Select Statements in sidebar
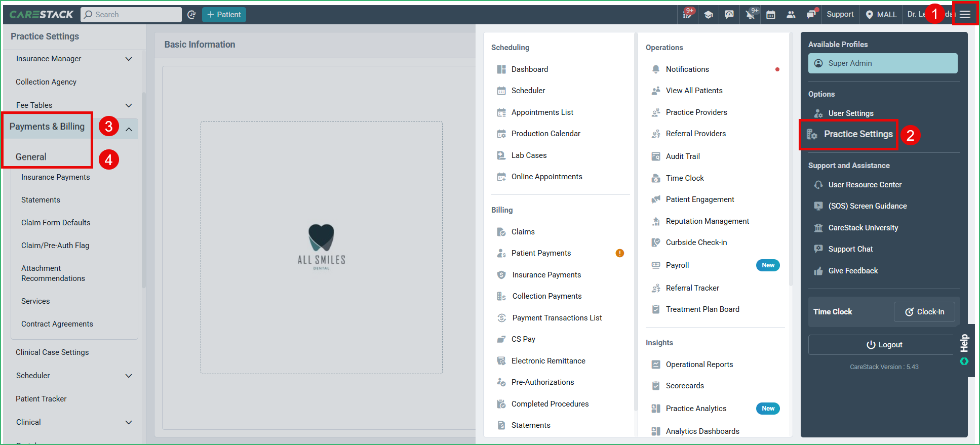 pyautogui.click(x=41, y=200)
